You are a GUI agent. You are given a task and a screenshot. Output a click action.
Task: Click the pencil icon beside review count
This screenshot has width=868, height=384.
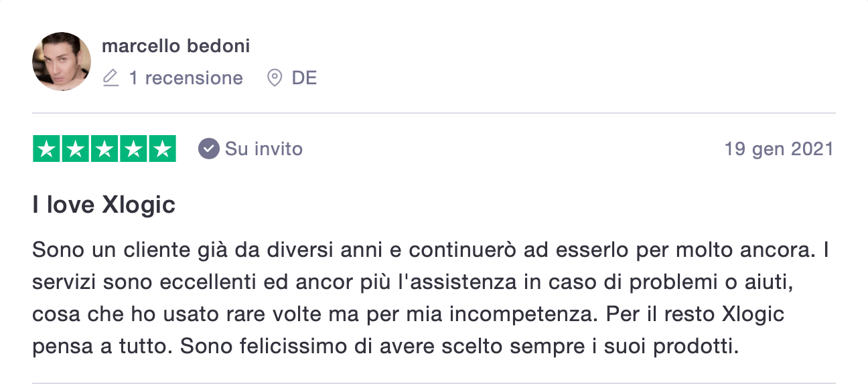(x=111, y=78)
